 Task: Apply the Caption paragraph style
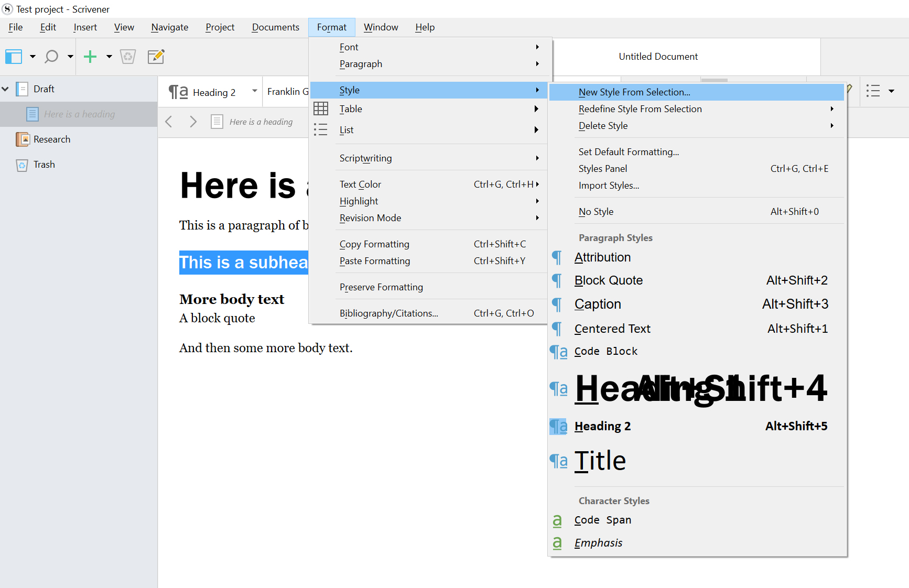(x=697, y=304)
